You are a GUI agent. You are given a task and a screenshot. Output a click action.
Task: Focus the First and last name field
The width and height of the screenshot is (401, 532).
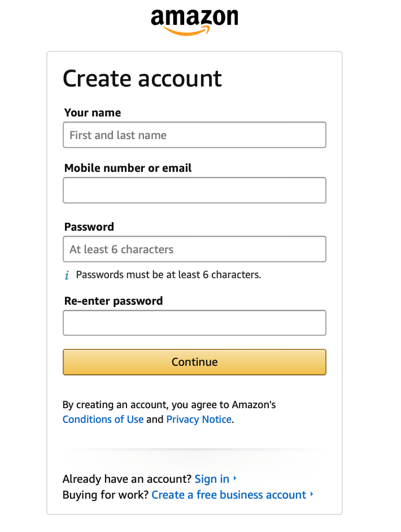point(194,135)
